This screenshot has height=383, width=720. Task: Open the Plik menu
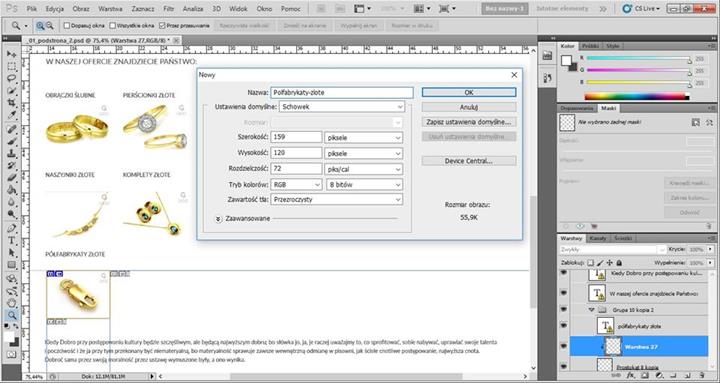click(x=32, y=9)
